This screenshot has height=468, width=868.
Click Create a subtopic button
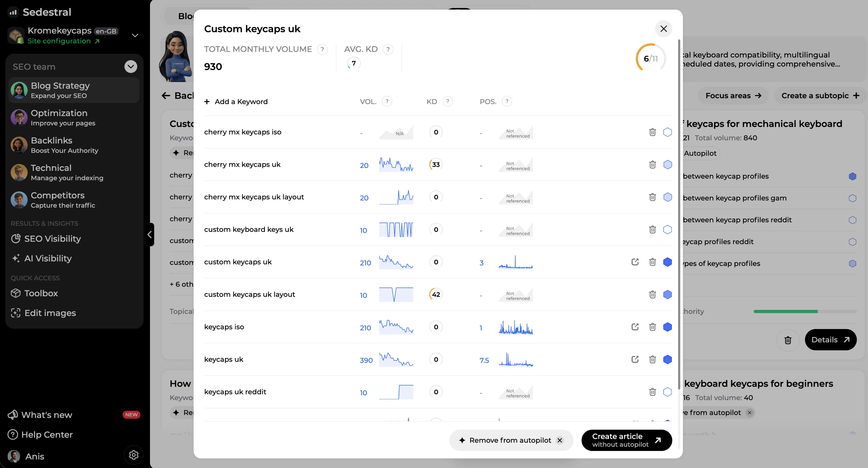click(x=820, y=96)
